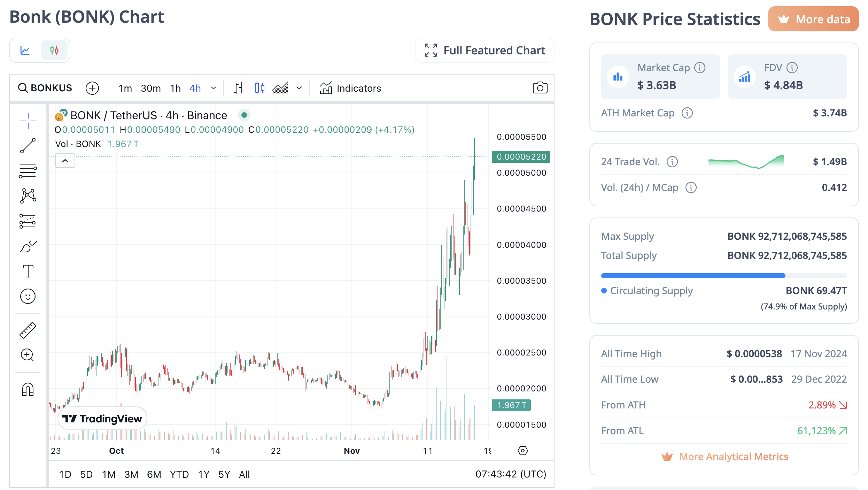The width and height of the screenshot is (868, 490).
Task: Select the Fibonacci retracement tool
Action: [x=28, y=171]
